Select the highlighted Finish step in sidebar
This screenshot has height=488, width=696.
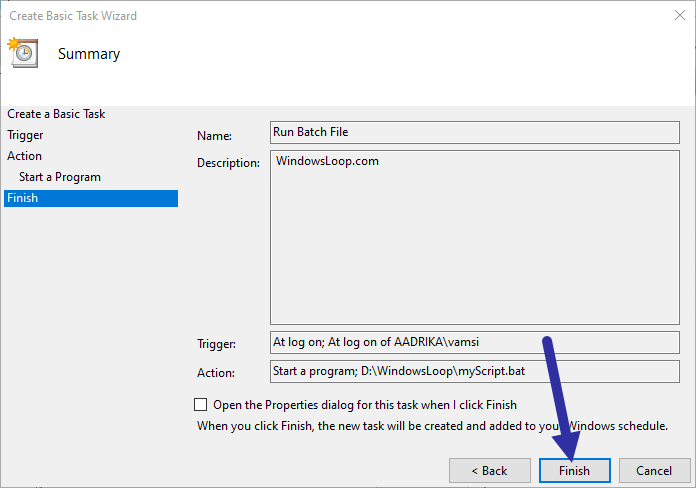[91, 198]
